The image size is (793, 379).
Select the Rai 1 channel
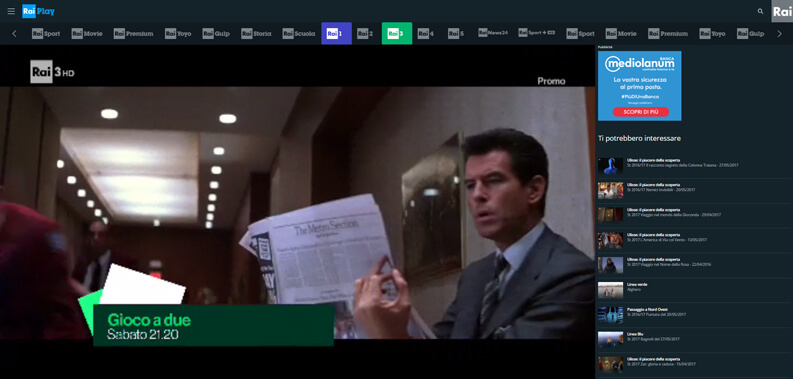tap(336, 33)
